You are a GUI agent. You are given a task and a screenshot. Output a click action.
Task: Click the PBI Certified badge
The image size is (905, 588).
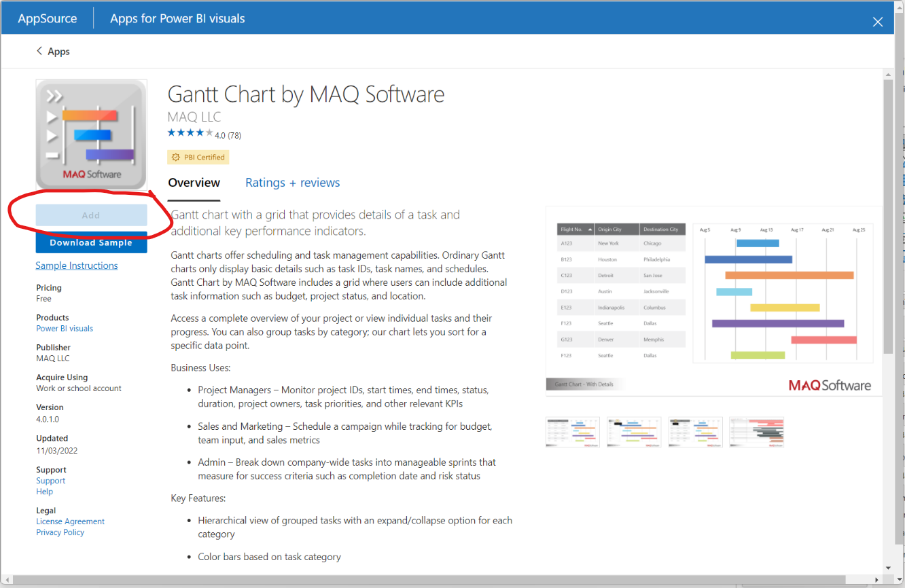pos(198,157)
